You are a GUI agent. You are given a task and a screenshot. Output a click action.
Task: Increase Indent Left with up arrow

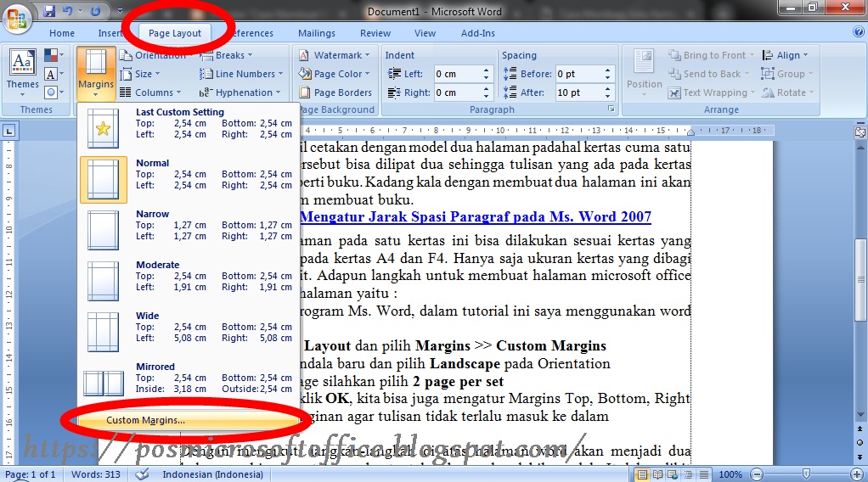pos(486,70)
